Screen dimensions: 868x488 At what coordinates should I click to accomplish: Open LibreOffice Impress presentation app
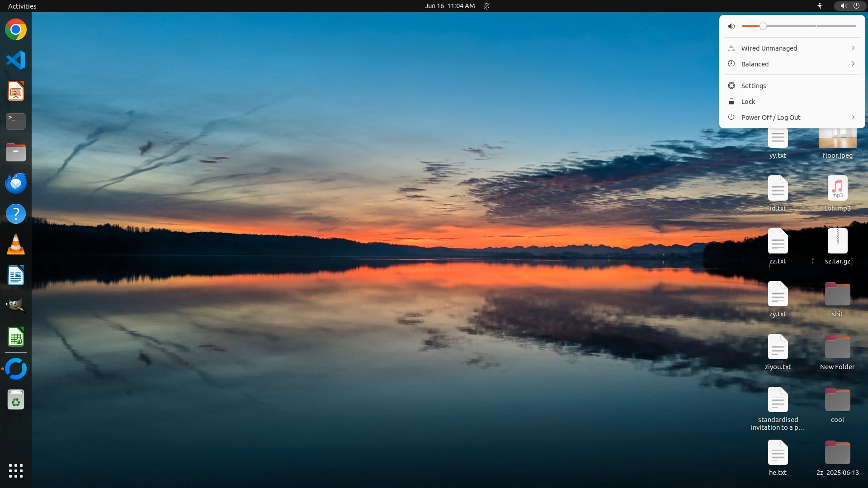point(16,91)
